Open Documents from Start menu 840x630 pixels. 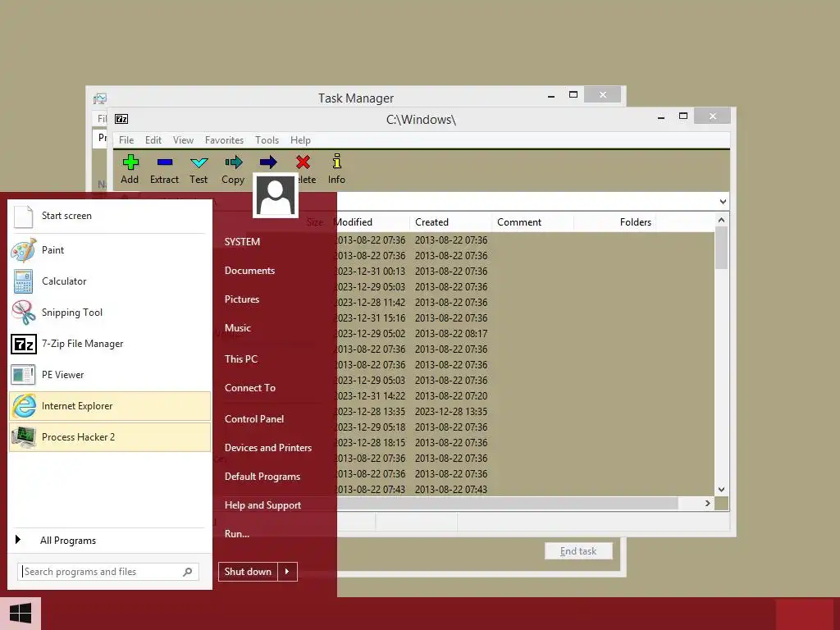(249, 271)
